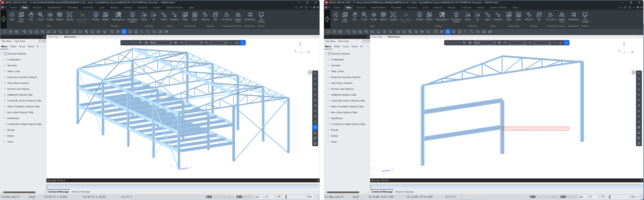Open Task Pane in left window
This screenshot has height=200, width=644.
click(20, 41)
